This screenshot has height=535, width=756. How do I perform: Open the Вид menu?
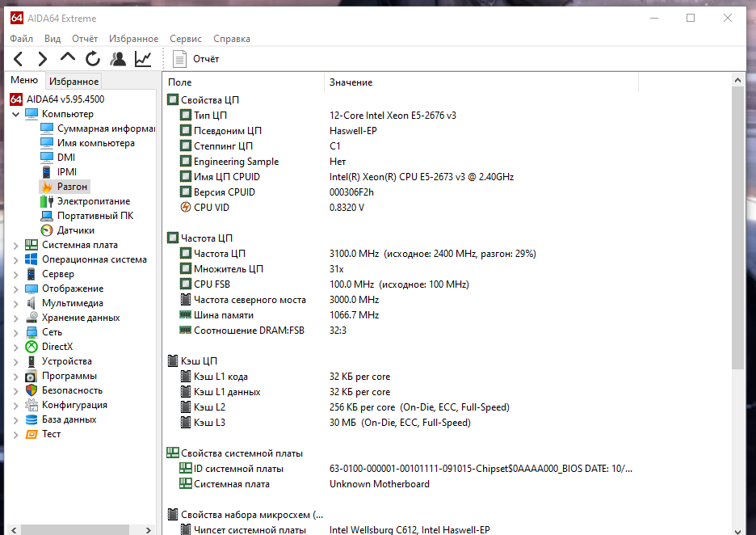click(52, 39)
